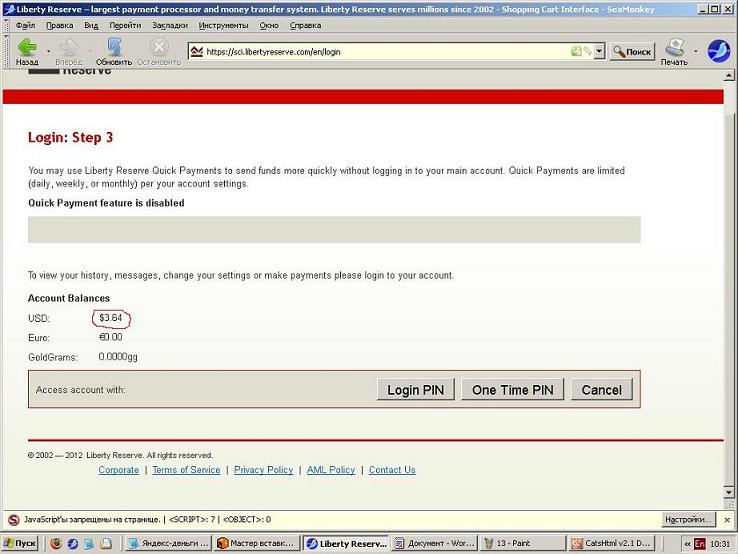
Task: Click the Login PIN button
Action: (x=416, y=389)
